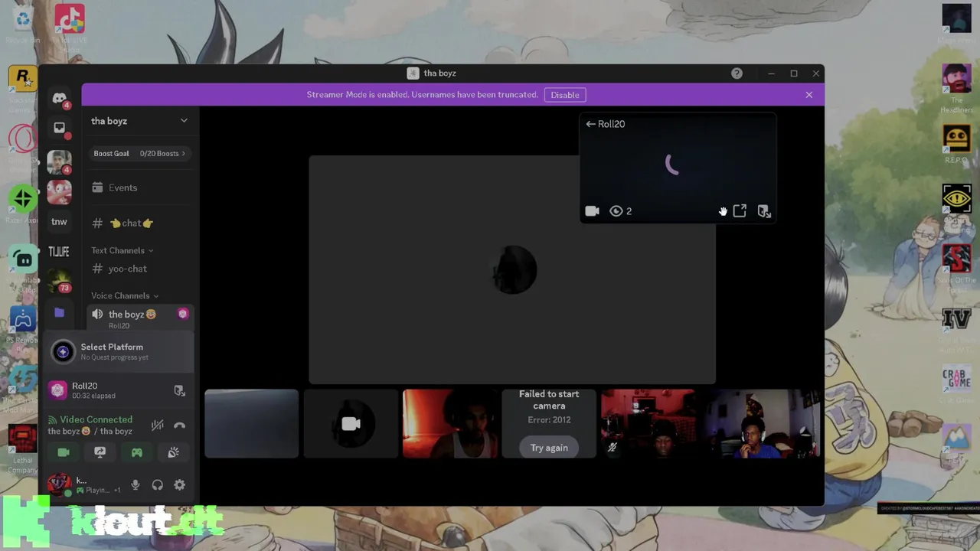The image size is (980, 551).
Task: Click the Roll20 activity badge on voice channel
Action: click(183, 314)
